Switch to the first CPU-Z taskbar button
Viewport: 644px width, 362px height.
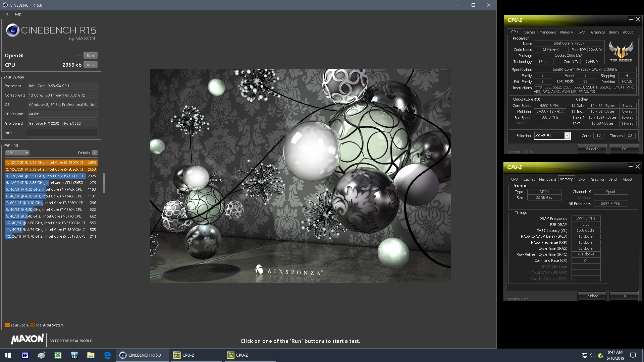(196, 355)
